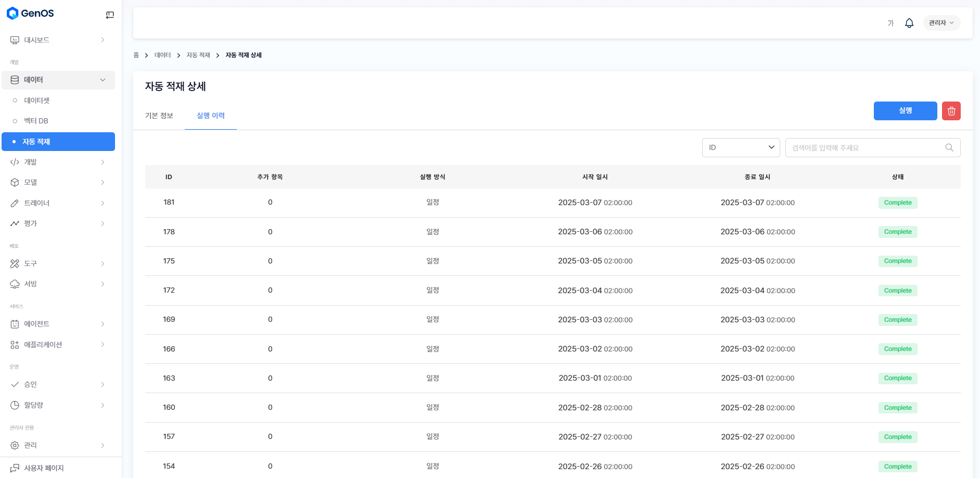Click the red trash delete icon

click(951, 111)
